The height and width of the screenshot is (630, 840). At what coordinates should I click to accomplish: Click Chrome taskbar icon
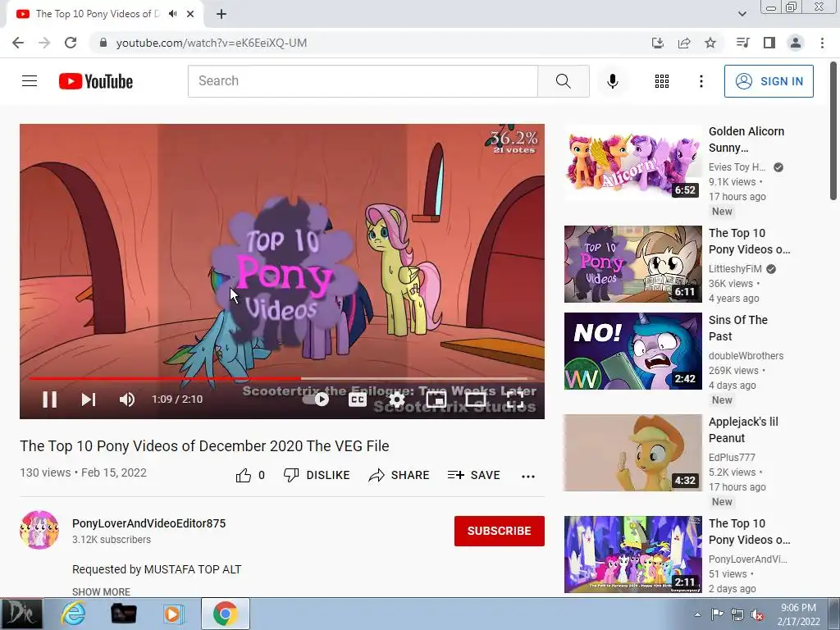click(226, 614)
